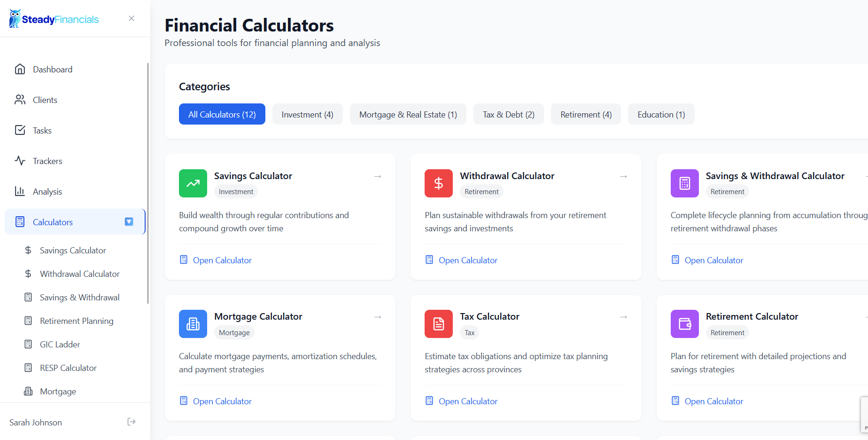Click arrow on Savings Calculator card

[378, 176]
